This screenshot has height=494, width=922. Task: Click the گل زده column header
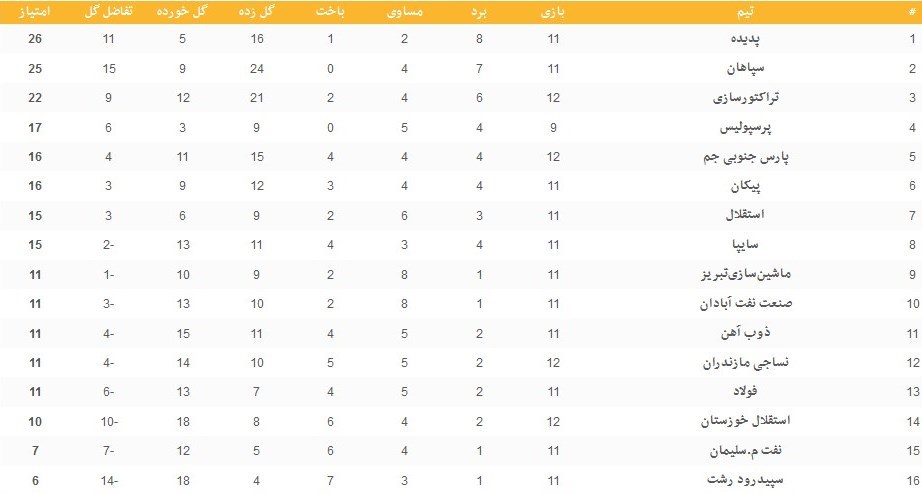click(x=258, y=12)
